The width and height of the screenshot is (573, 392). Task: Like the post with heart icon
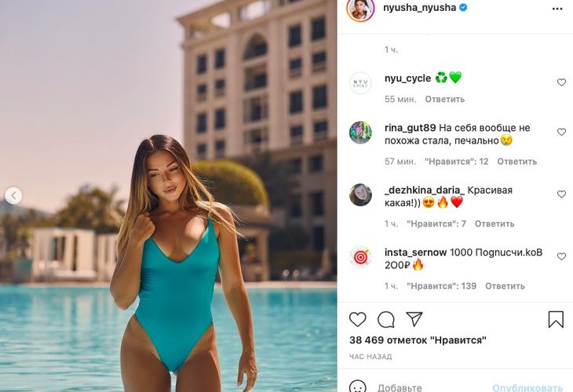click(x=357, y=319)
